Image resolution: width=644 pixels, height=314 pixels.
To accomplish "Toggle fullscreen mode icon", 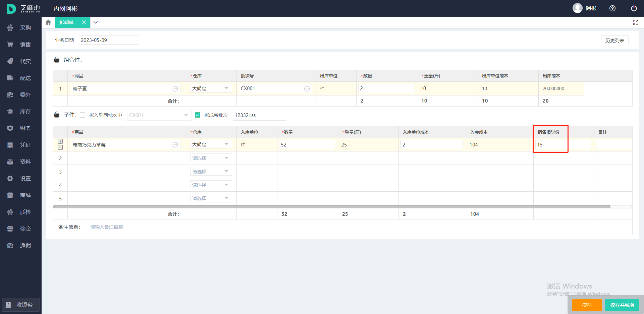I will click(x=635, y=22).
